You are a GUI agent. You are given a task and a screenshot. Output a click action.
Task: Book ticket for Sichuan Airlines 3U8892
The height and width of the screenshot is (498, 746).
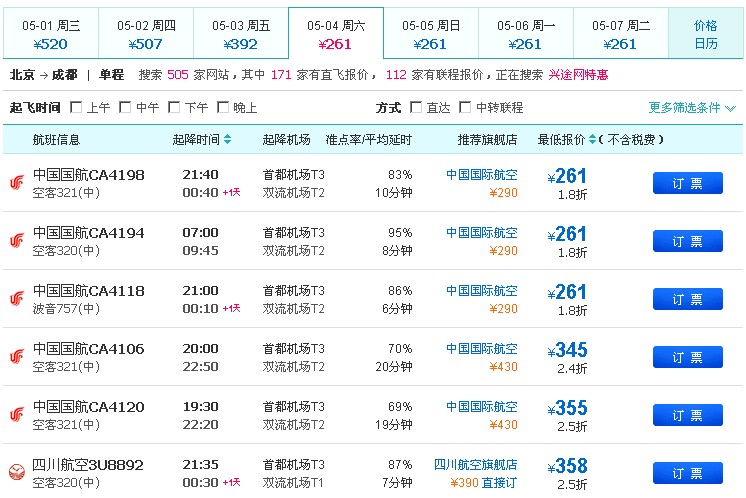click(687, 473)
